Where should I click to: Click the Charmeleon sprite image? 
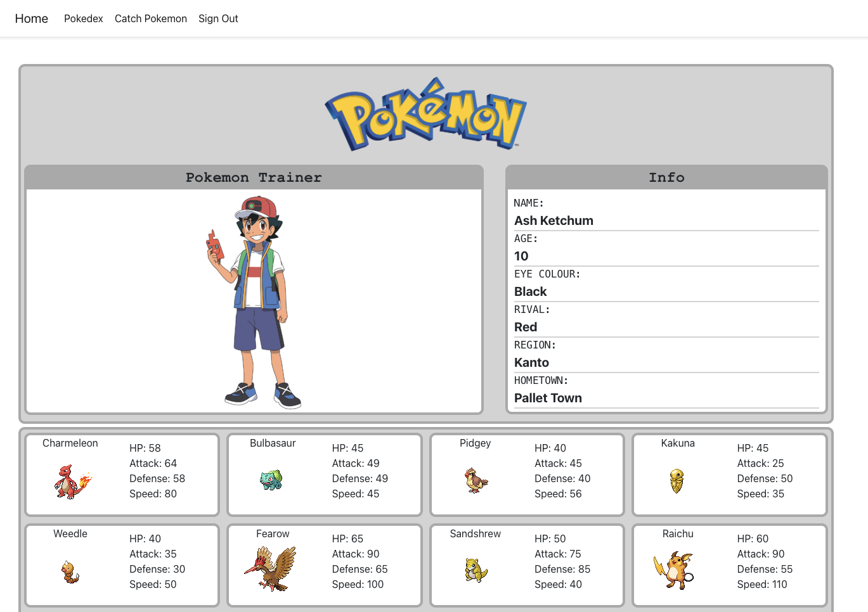72,482
